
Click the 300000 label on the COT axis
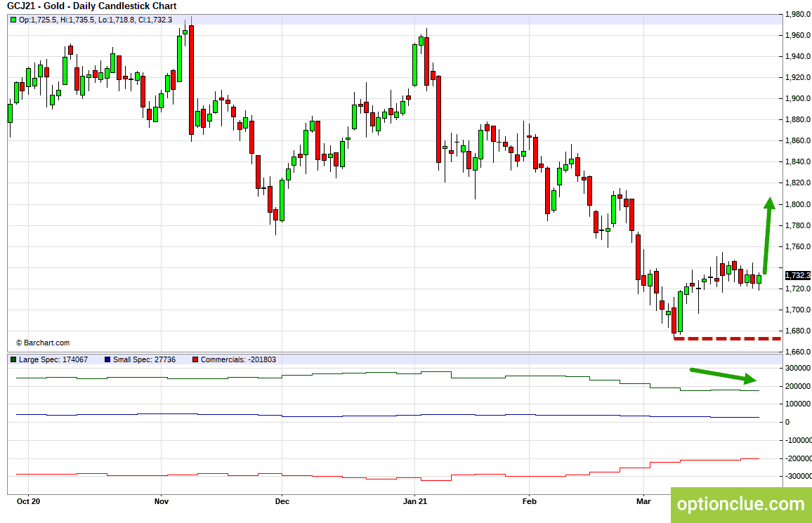(797, 369)
